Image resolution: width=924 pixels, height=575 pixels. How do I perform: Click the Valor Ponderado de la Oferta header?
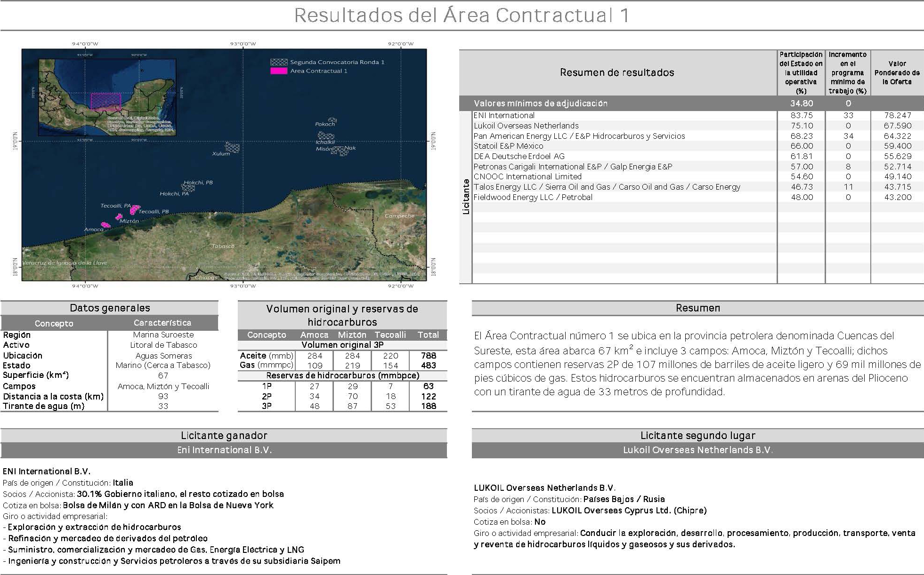pyautogui.click(x=897, y=72)
